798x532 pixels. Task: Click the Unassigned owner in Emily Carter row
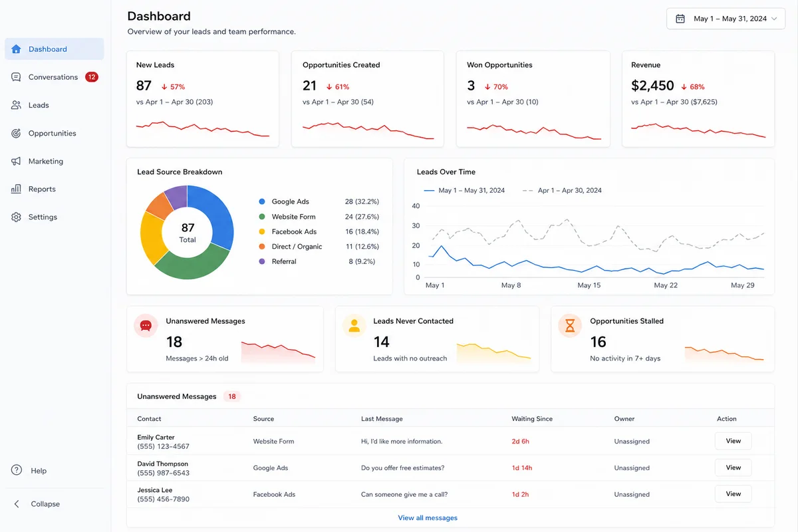[x=632, y=441]
